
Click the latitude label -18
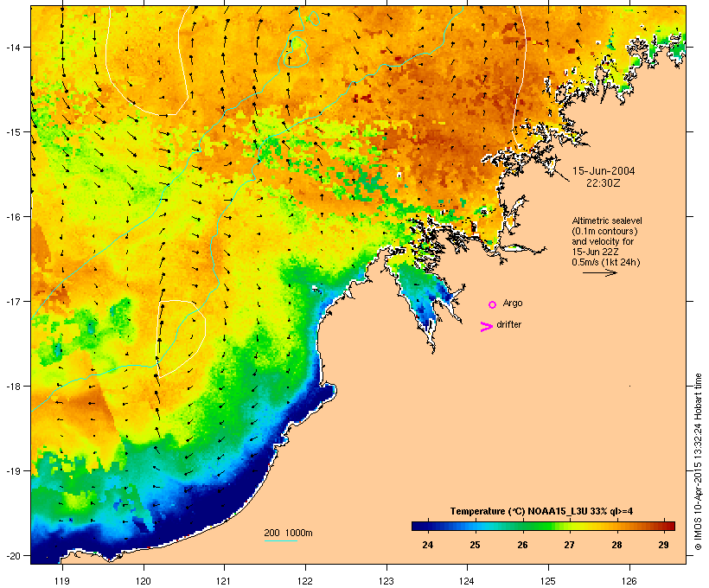[12, 387]
